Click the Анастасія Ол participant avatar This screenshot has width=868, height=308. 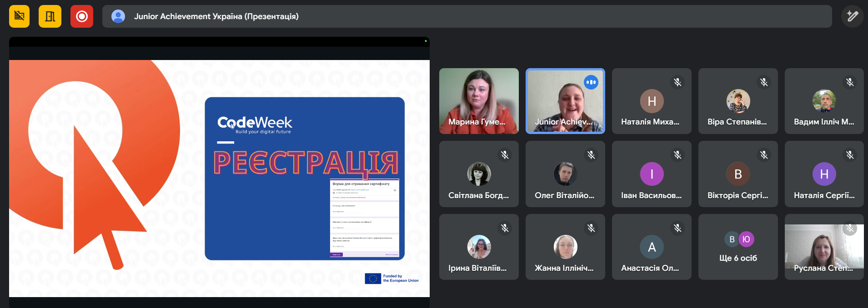point(652,247)
